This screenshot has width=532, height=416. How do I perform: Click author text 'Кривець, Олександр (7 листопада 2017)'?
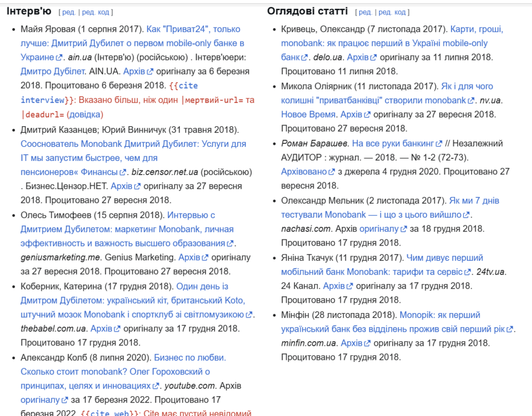pyautogui.click(x=364, y=29)
